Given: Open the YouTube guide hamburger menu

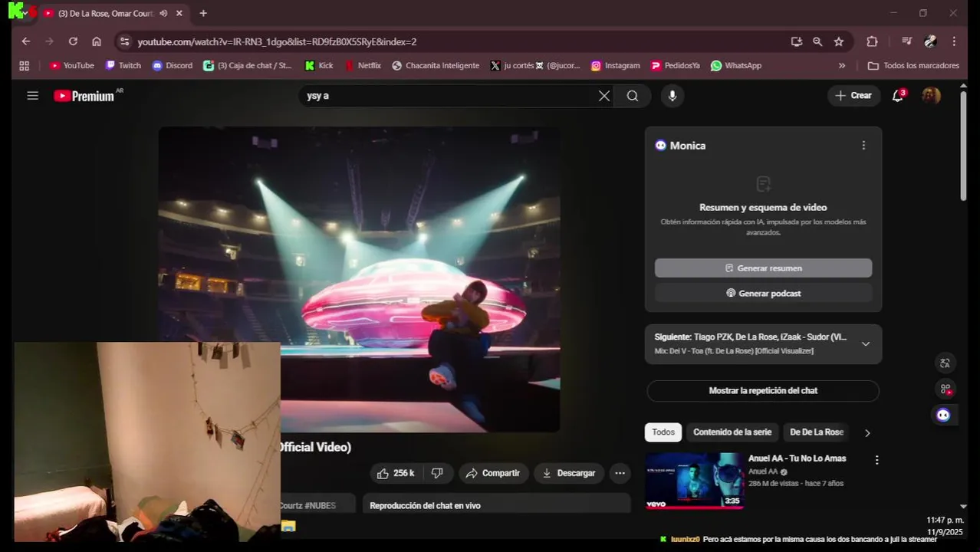Looking at the screenshot, I should [x=32, y=96].
